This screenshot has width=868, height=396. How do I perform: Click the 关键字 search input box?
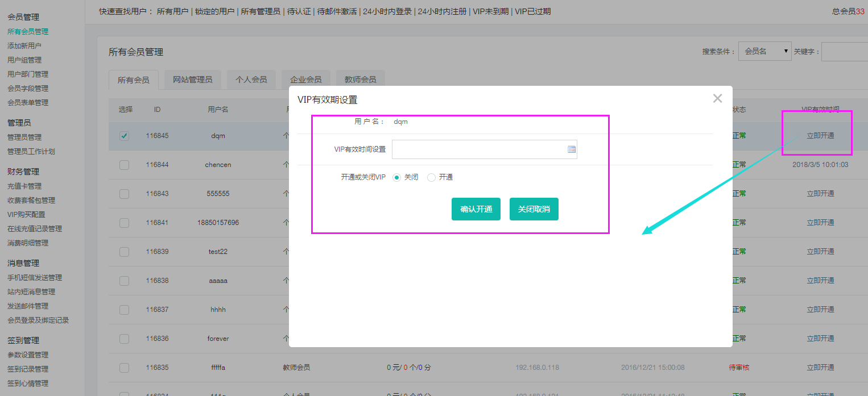pos(844,51)
